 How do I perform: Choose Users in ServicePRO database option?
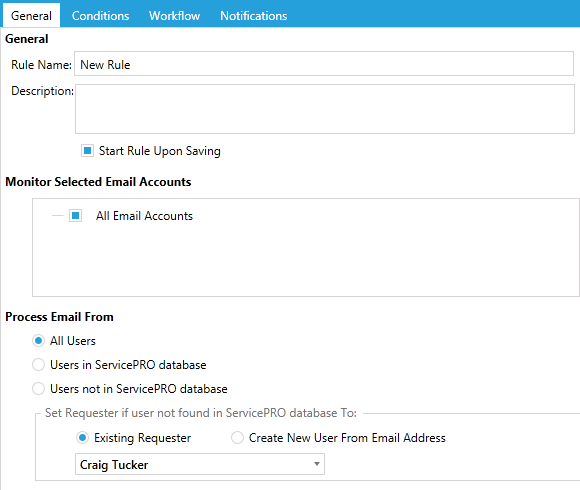coord(38,365)
